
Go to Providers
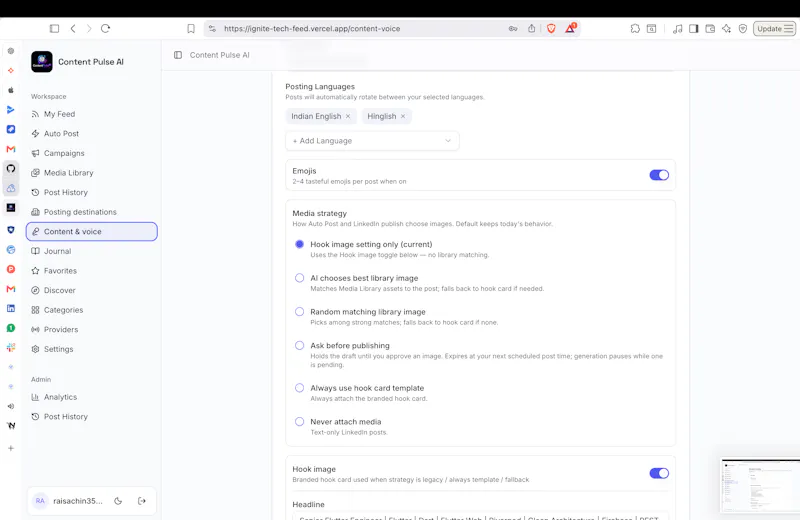click(x=92, y=330)
